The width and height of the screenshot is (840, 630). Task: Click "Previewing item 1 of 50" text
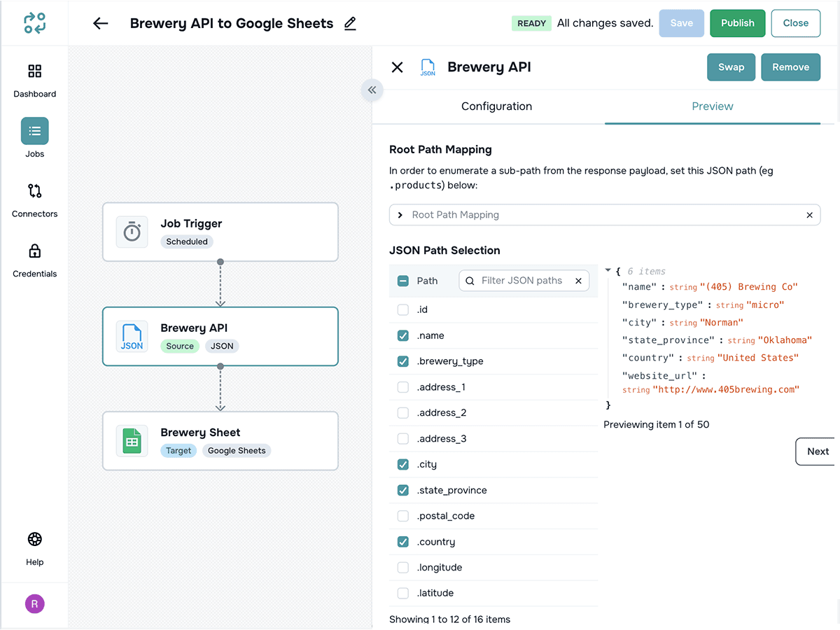pos(656,424)
